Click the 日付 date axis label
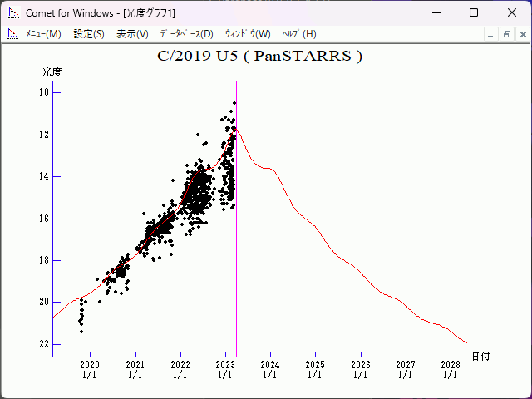Screen dimensions: 532x399 click(x=480, y=357)
